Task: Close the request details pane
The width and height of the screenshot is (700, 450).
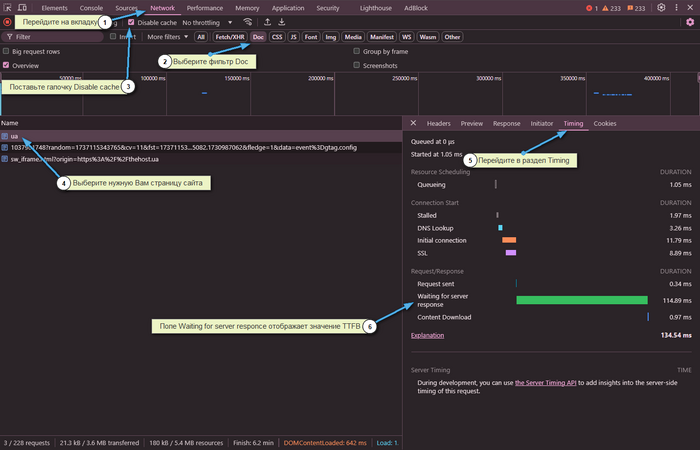Action: 413,123
